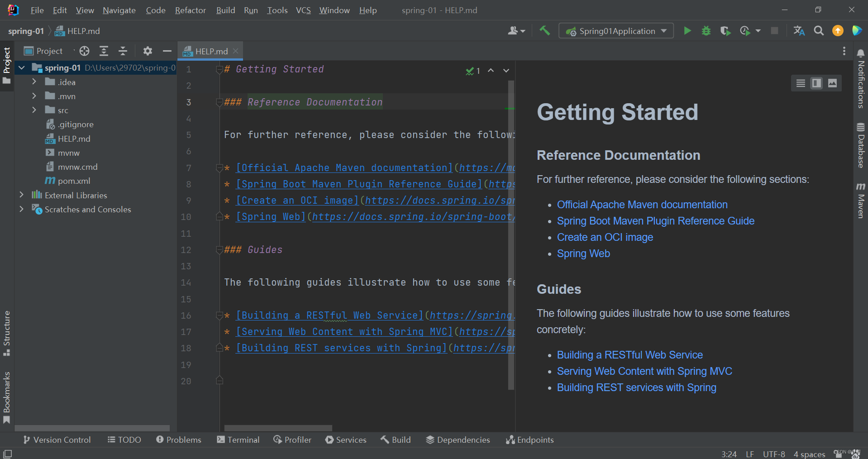Click the orange IDE update arrow icon
The height and width of the screenshot is (459, 868).
[x=838, y=31]
